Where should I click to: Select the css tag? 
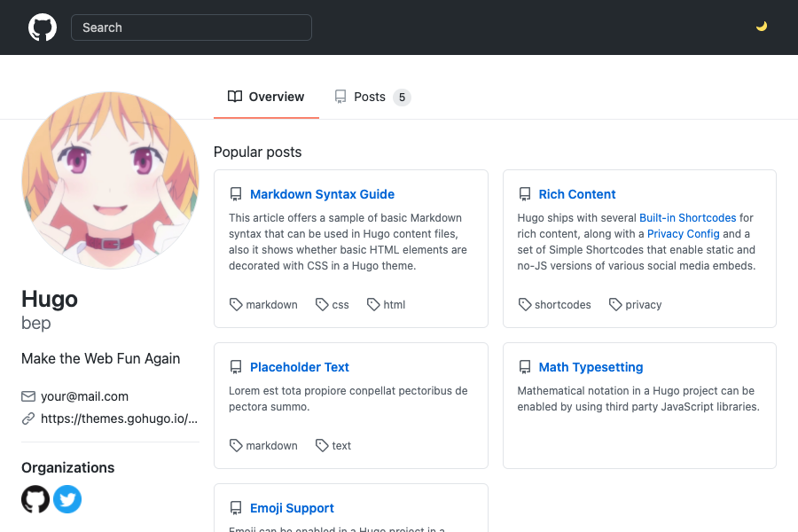tap(333, 304)
